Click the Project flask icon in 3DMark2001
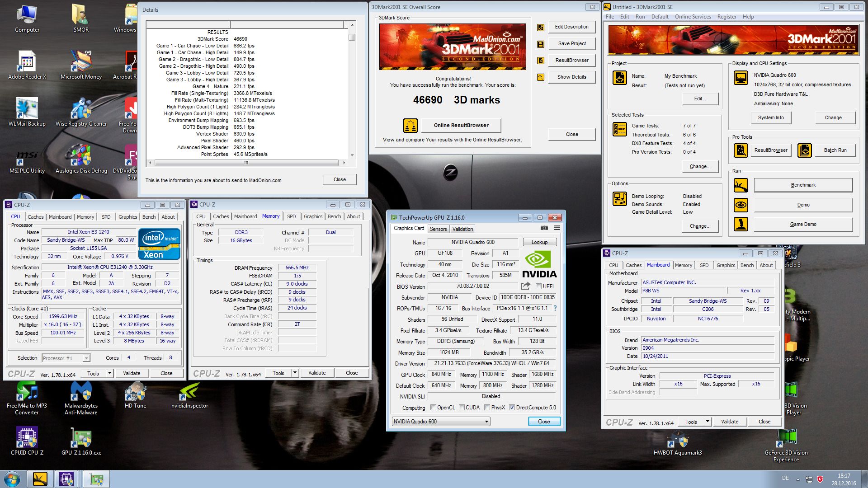 [619, 78]
